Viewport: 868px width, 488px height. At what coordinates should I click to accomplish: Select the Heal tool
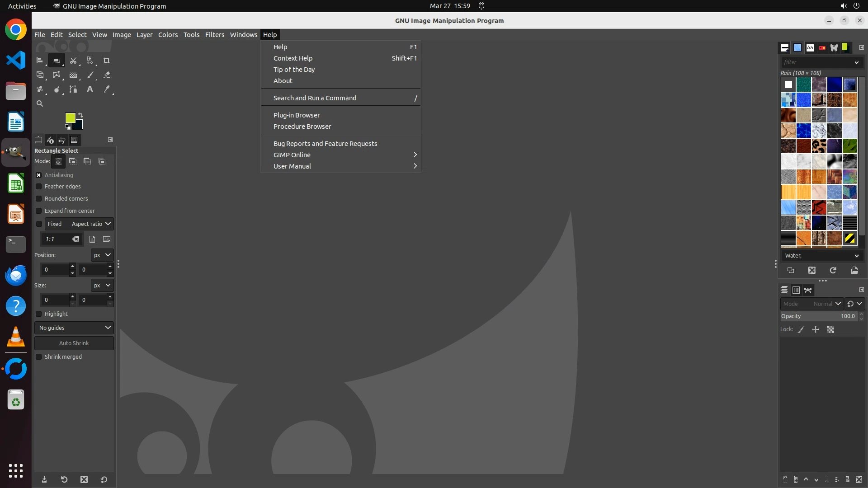(x=40, y=89)
